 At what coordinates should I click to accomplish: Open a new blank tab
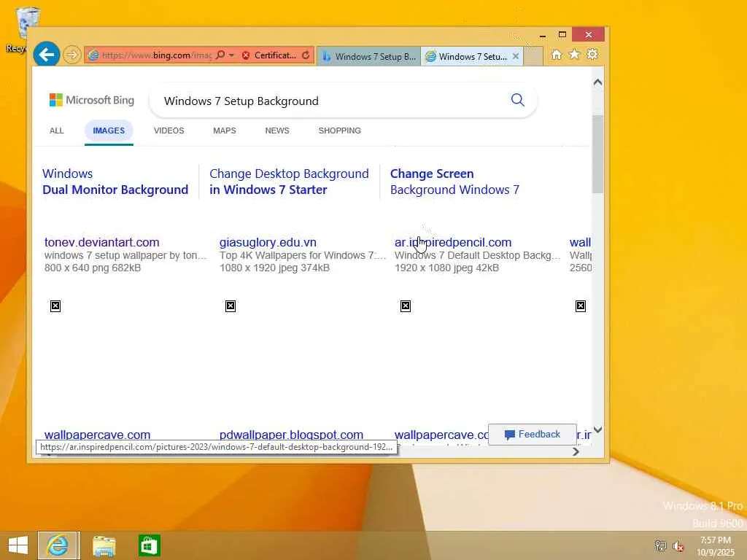(x=533, y=56)
